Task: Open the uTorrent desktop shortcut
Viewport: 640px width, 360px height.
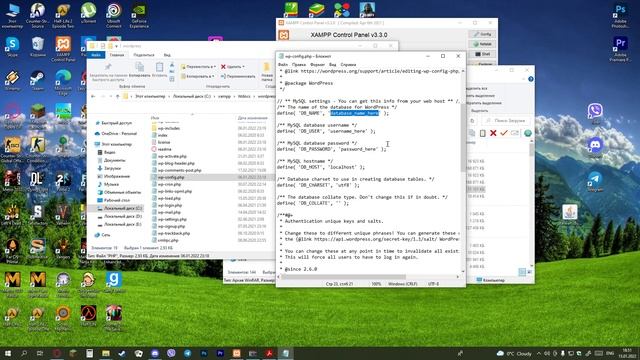Action: (x=88, y=13)
